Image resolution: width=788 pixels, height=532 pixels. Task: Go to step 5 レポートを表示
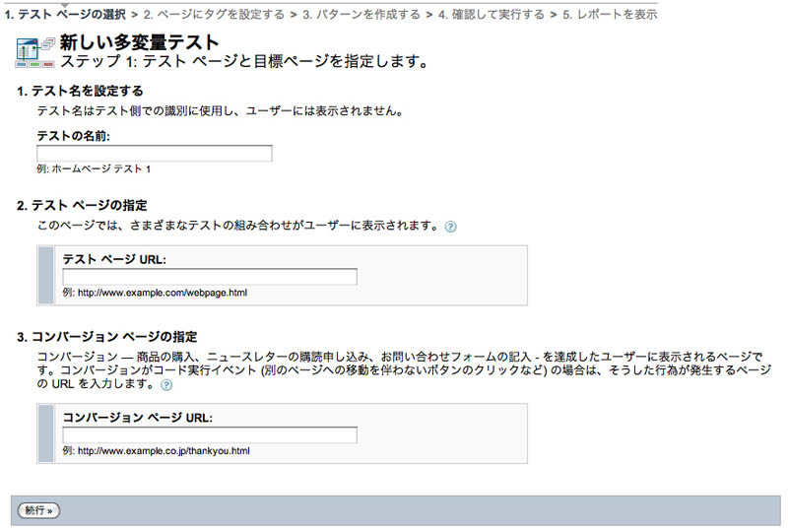click(610, 15)
